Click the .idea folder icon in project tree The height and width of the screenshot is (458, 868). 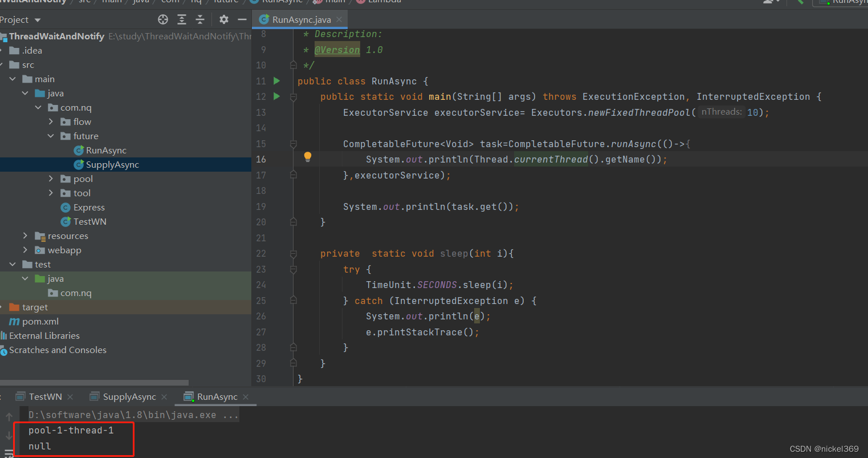(15, 50)
